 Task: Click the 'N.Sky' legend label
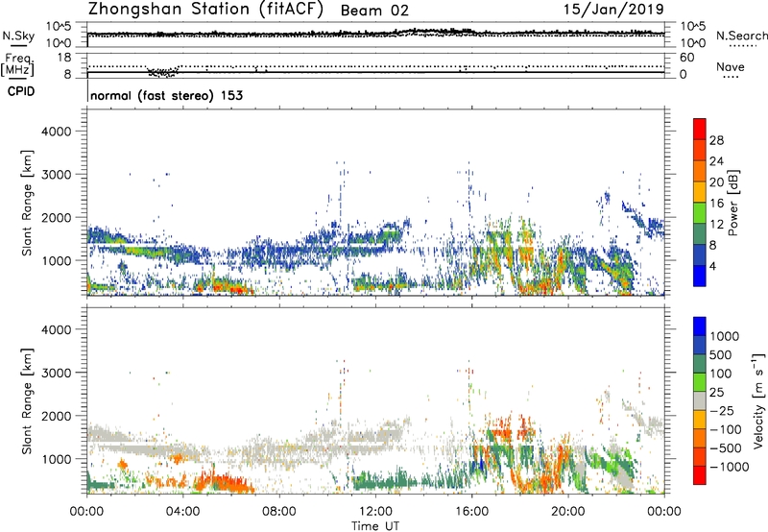click(x=18, y=36)
